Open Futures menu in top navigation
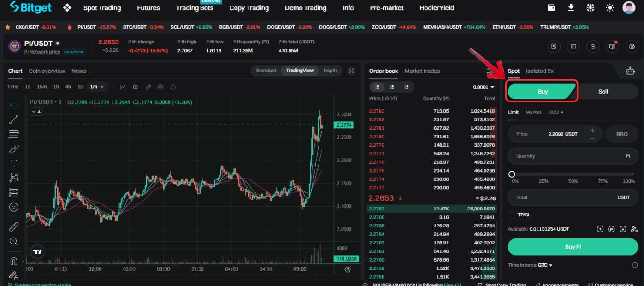This screenshot has width=644, height=286. click(x=148, y=8)
